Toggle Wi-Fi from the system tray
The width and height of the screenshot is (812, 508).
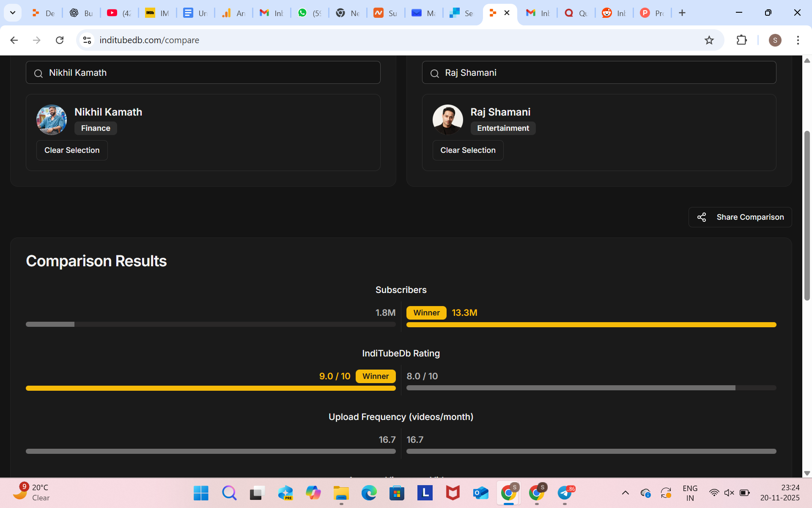[x=715, y=493]
